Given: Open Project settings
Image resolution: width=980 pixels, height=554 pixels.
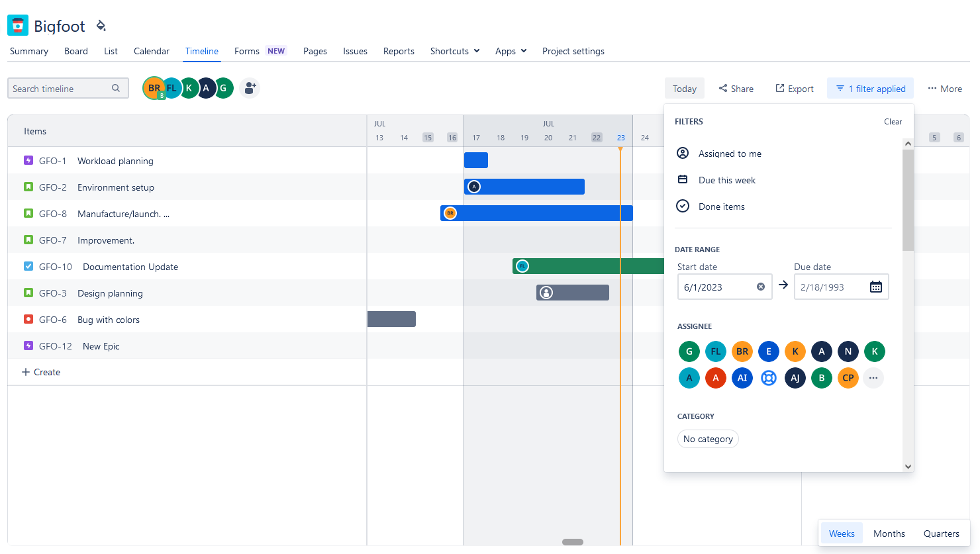Looking at the screenshot, I should (x=573, y=51).
